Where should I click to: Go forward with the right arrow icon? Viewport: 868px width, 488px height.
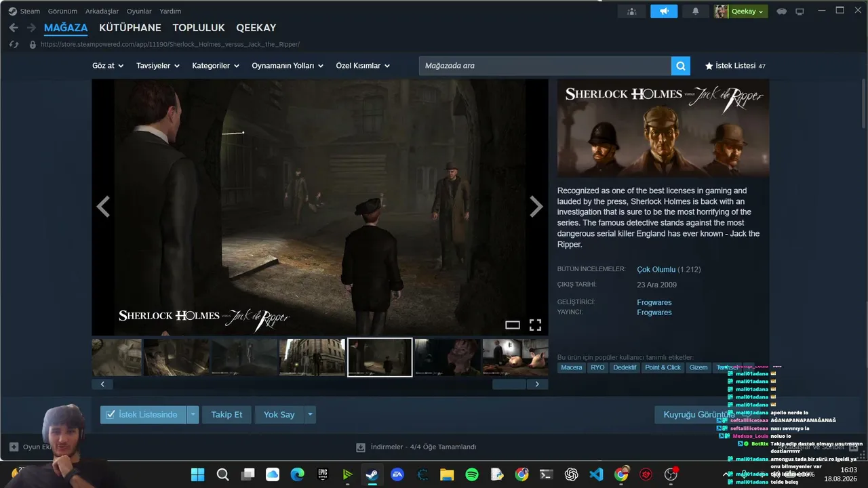tap(31, 28)
